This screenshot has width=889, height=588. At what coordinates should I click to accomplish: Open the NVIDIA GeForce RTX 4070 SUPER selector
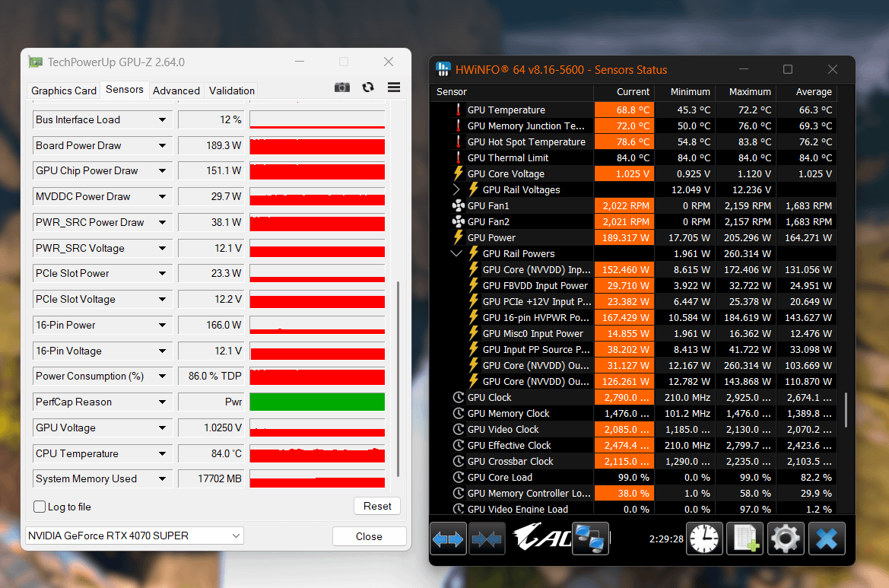135,536
